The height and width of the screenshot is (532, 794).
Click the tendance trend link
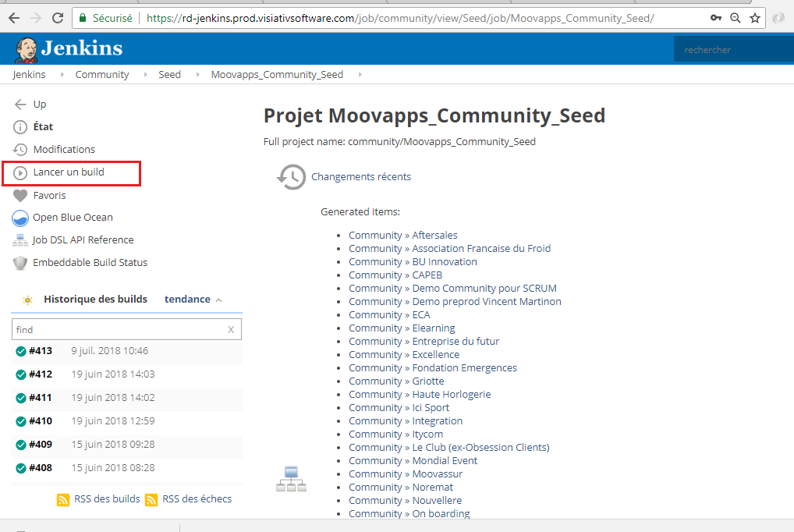coord(187,300)
